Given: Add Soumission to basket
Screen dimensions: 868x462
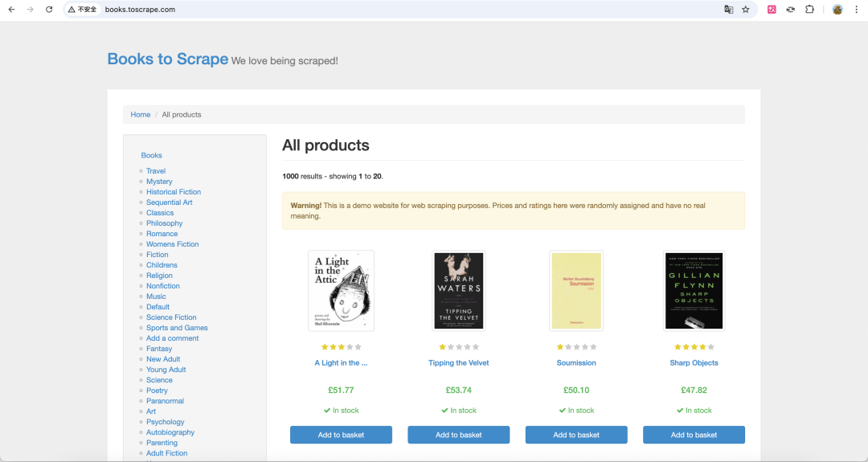Looking at the screenshot, I should (576, 435).
